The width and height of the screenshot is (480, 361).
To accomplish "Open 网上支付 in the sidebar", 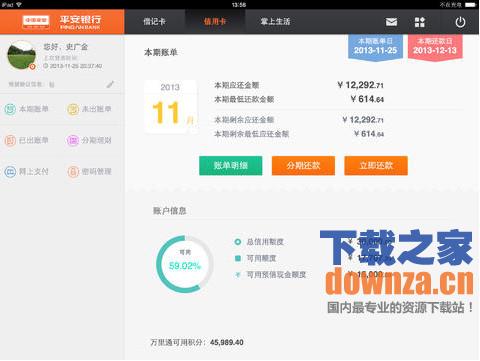I will pyautogui.click(x=27, y=172).
